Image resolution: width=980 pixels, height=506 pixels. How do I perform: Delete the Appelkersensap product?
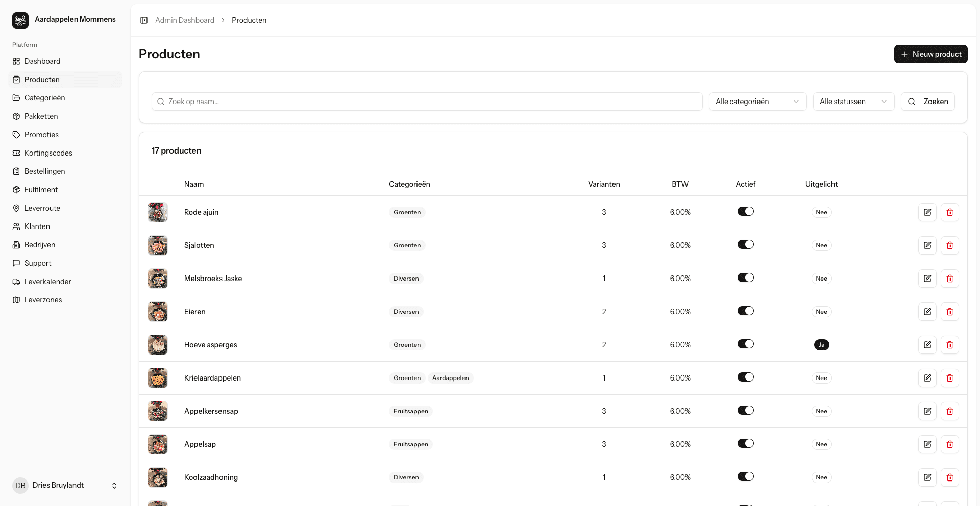[950, 411]
